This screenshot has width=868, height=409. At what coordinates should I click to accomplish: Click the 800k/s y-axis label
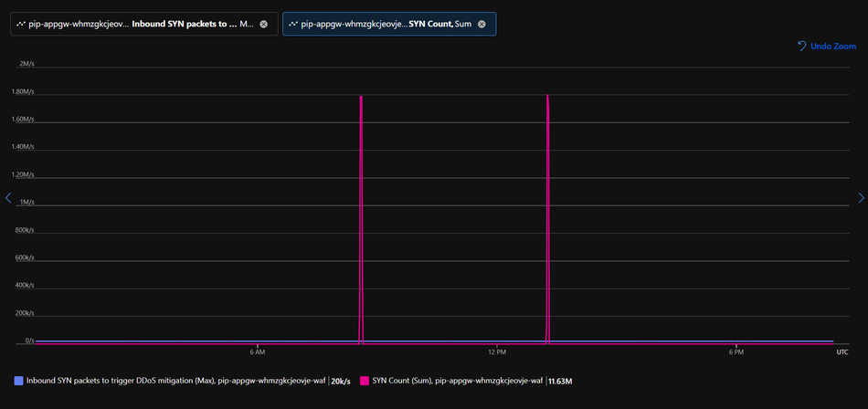[x=25, y=230]
